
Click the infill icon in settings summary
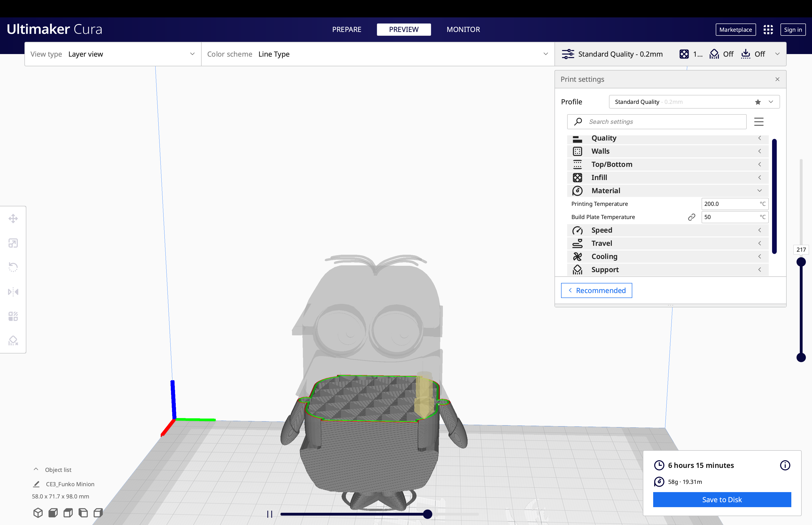[x=684, y=54]
